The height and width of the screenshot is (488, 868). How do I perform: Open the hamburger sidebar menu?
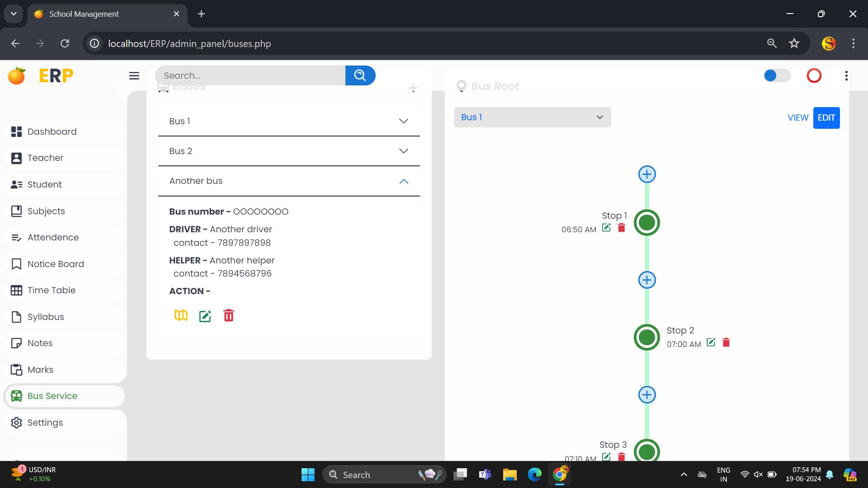click(134, 76)
